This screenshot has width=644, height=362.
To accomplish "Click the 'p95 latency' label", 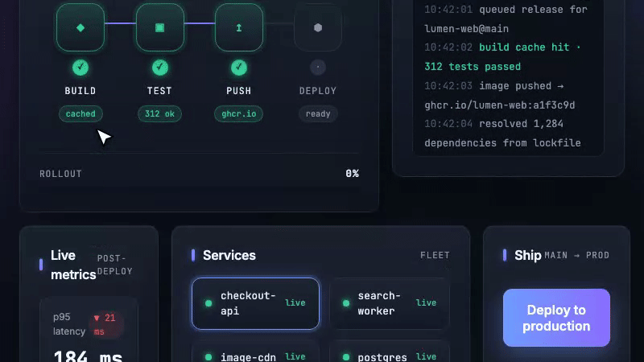I will tap(69, 324).
